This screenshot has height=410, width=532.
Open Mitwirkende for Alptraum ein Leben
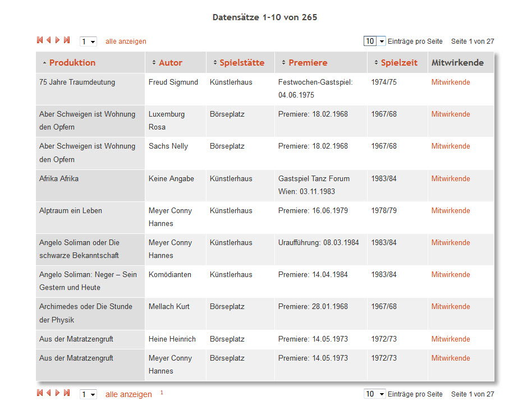[x=451, y=210]
